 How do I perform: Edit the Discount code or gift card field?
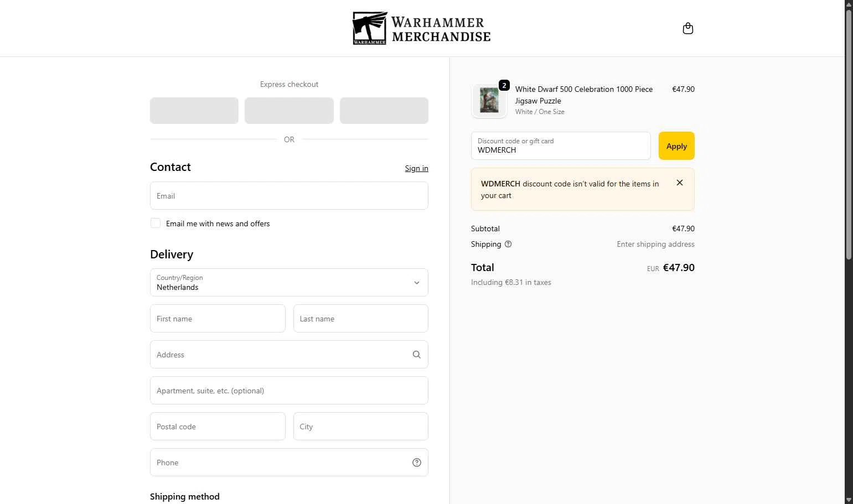point(561,146)
